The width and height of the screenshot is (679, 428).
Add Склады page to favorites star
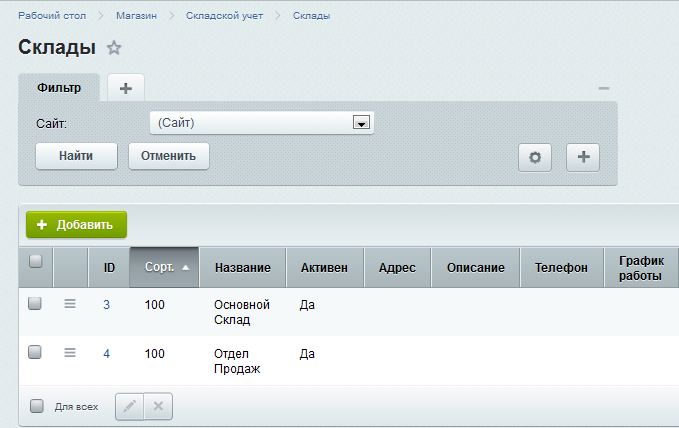pyautogui.click(x=114, y=48)
